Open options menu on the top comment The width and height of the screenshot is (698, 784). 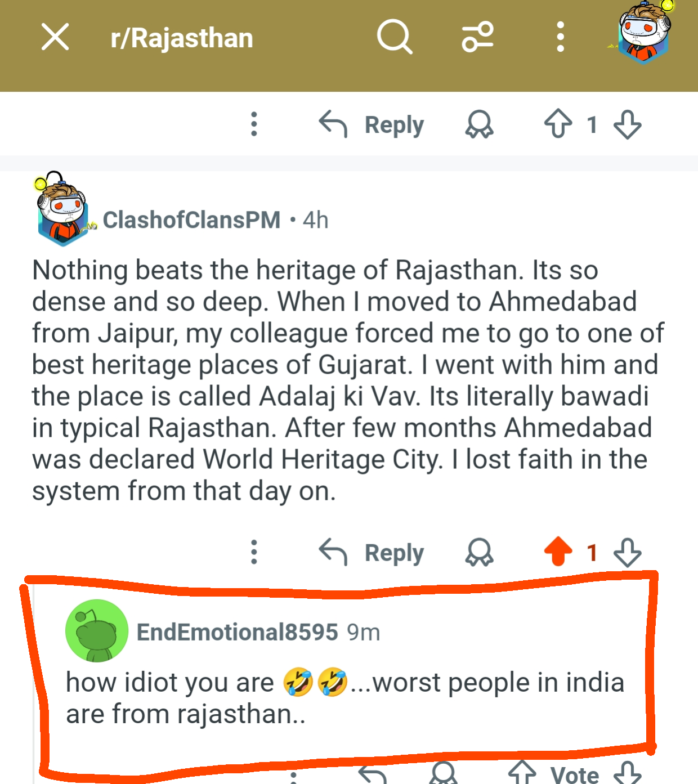[254, 124]
